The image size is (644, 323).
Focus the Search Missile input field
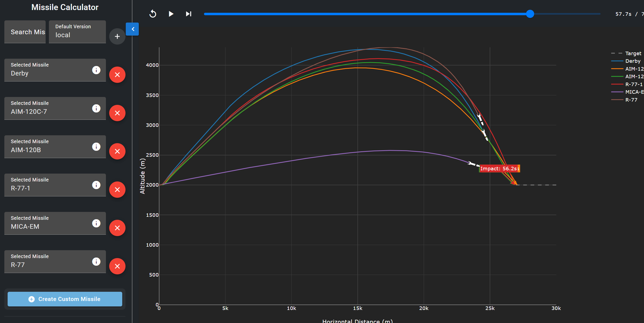[x=25, y=32]
